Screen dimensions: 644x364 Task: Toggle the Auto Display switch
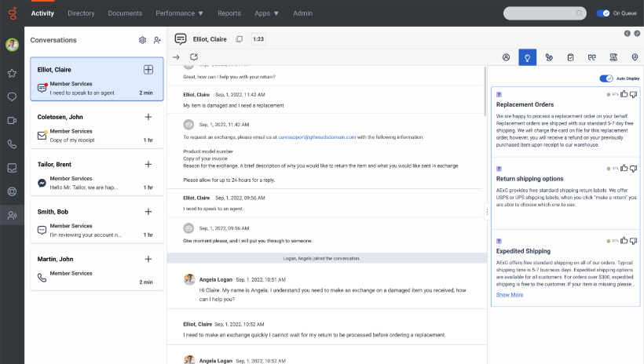click(x=606, y=78)
